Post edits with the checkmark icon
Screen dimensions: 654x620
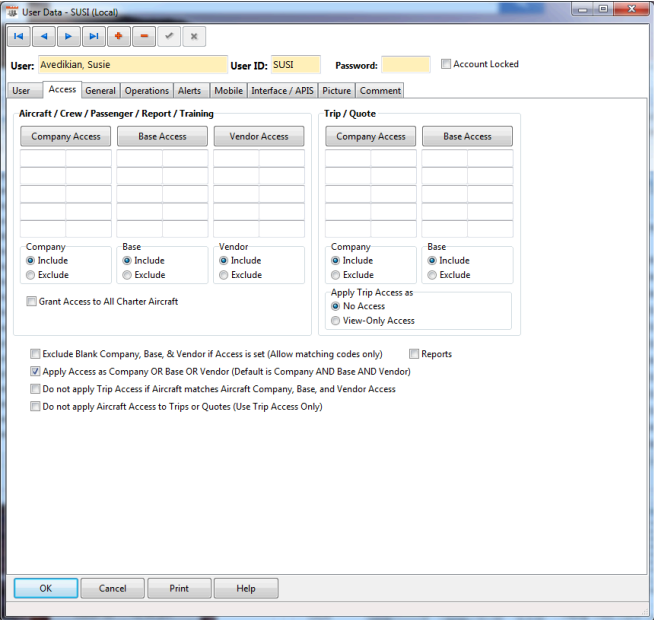(x=169, y=36)
